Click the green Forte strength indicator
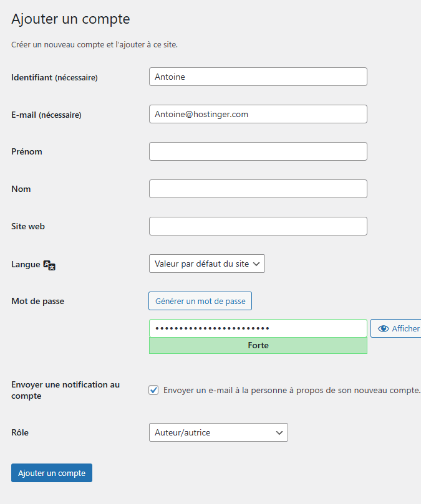The image size is (421, 504). (x=258, y=345)
